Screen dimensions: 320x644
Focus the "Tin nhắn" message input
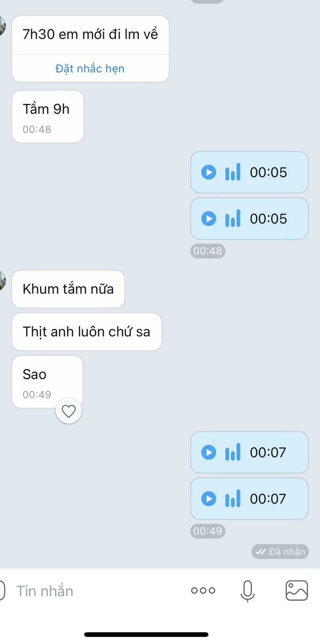pos(94,591)
